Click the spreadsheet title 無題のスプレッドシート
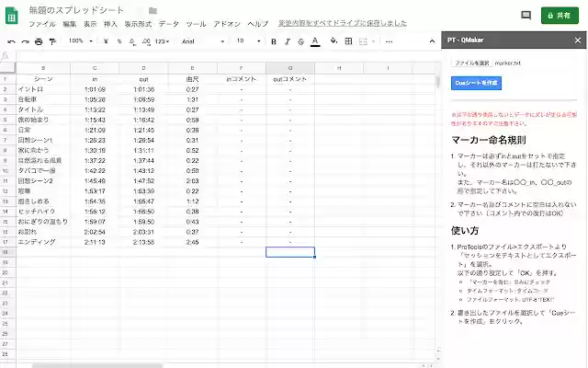Screen dimensions: 588x368 pyautogui.click(x=76, y=10)
